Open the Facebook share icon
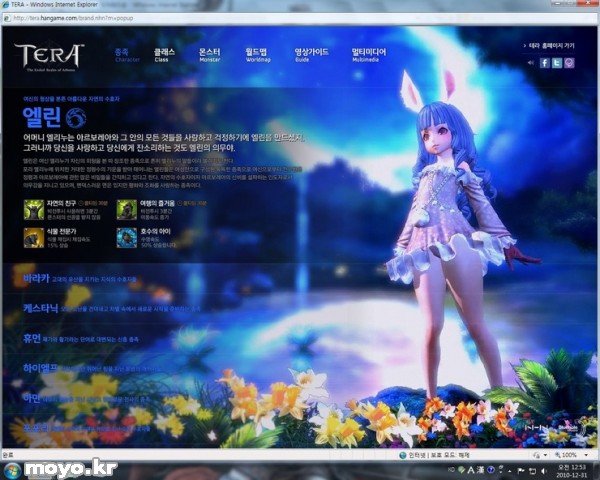The image size is (600, 480). click(545, 63)
